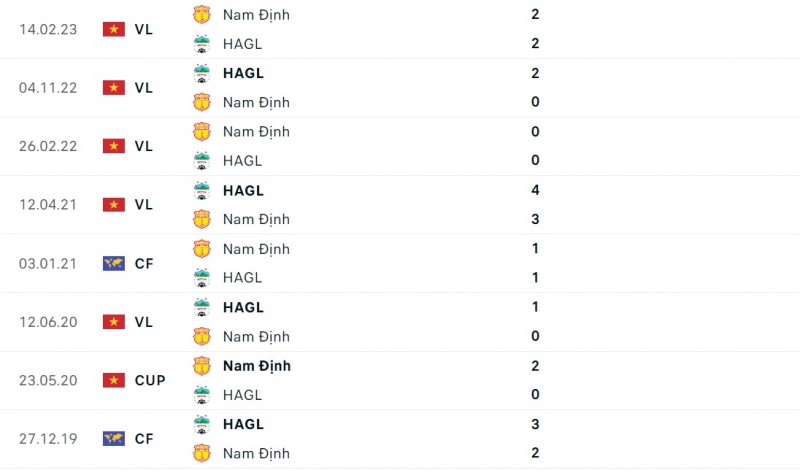Click VL league label for 12.04.21

click(143, 205)
